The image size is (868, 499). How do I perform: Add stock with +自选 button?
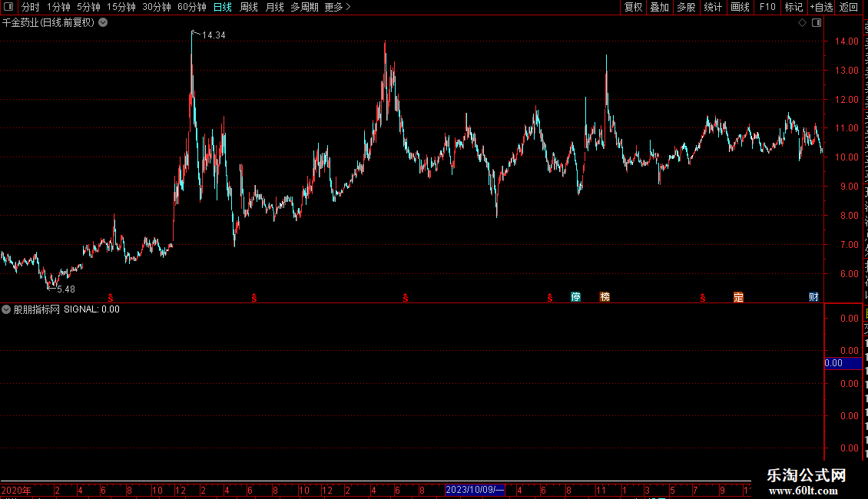coord(821,7)
